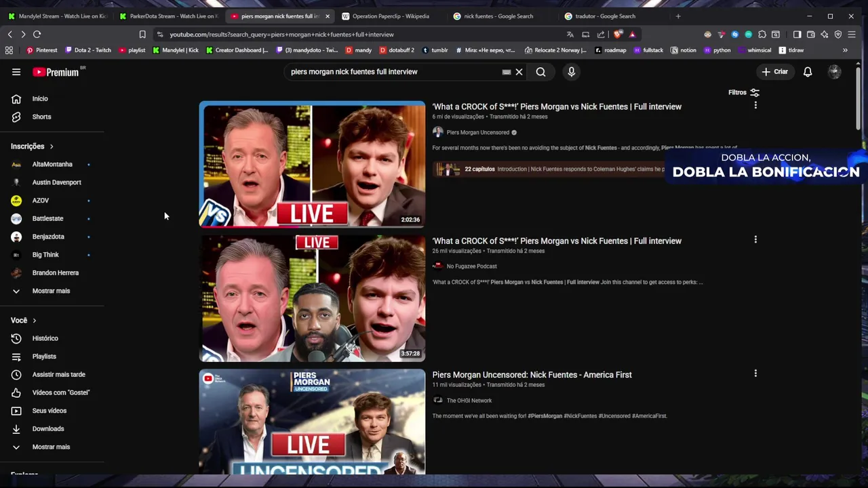Screen dimensions: 868x488
Task: Close the current YouTube tab
Action: click(328, 16)
